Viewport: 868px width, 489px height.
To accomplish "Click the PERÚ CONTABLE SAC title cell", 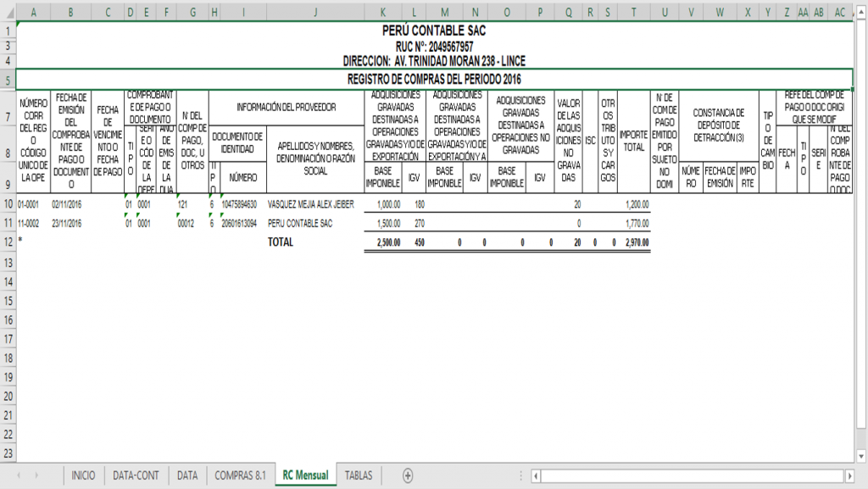I will 434,31.
